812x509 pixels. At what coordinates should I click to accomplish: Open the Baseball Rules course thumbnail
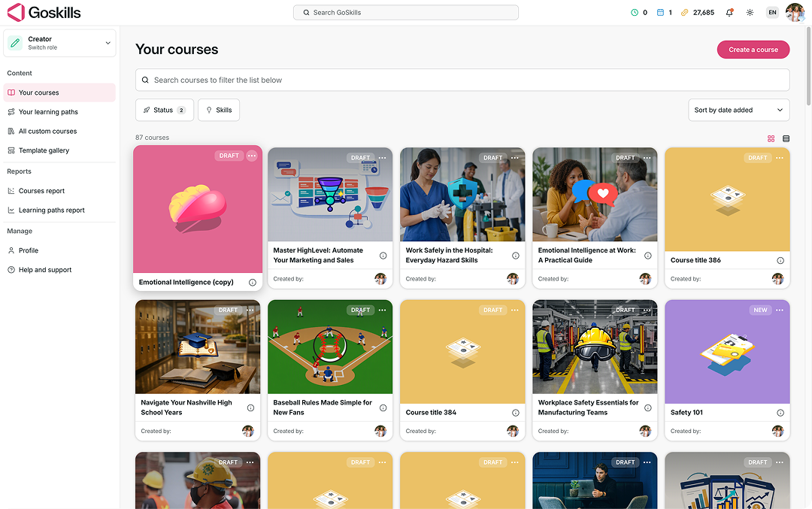(330, 347)
